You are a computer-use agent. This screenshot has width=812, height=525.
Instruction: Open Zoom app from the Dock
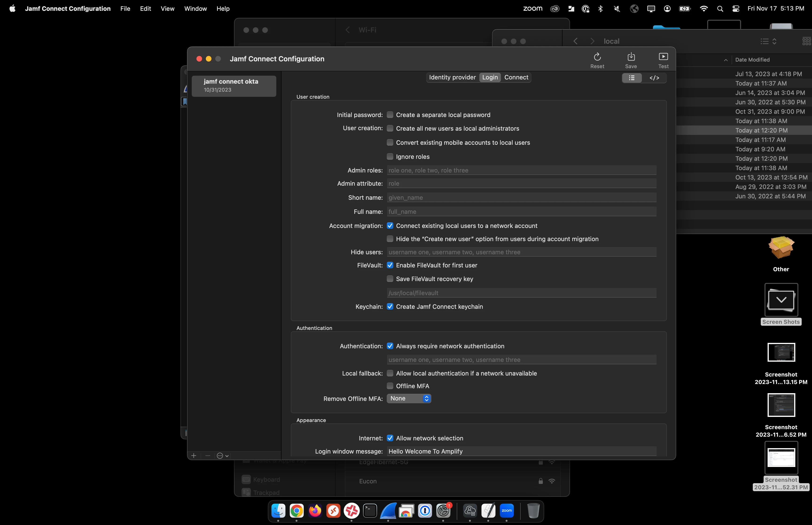pos(507,510)
